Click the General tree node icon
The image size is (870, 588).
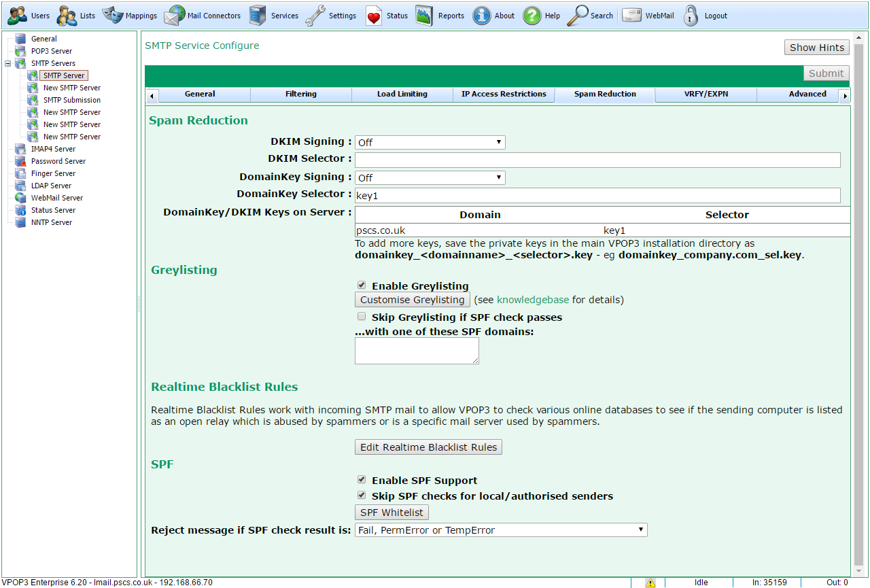20,39
